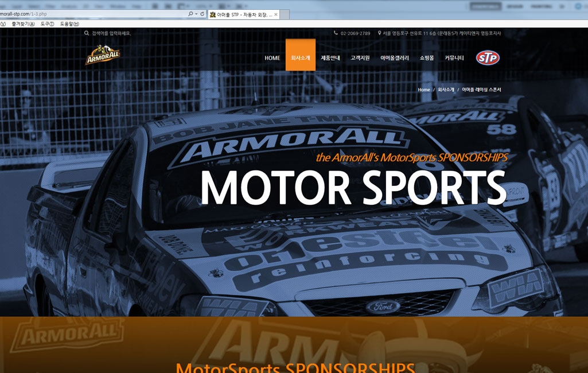Click the orange ArmorAll's MotorSports SPONSORSHIPS tagline
Image resolution: width=588 pixels, height=373 pixels.
coord(412,157)
